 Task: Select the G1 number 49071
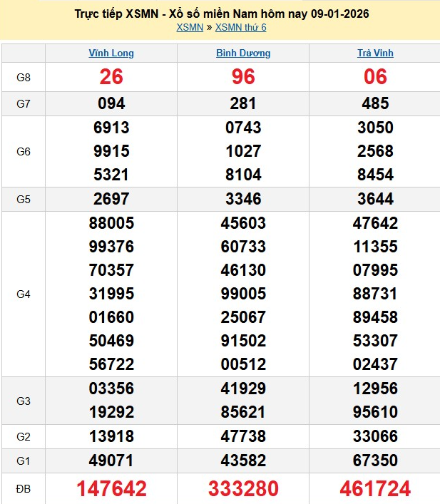tap(111, 460)
